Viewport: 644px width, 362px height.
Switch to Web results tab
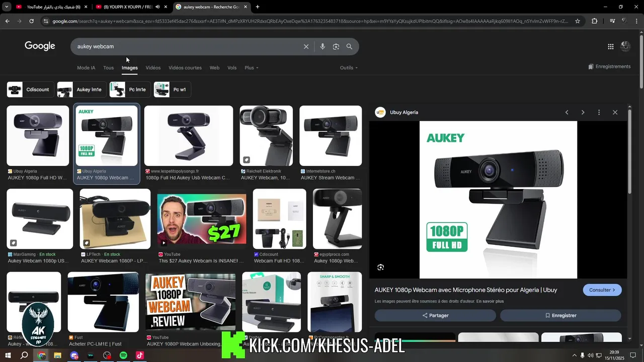coord(214,68)
